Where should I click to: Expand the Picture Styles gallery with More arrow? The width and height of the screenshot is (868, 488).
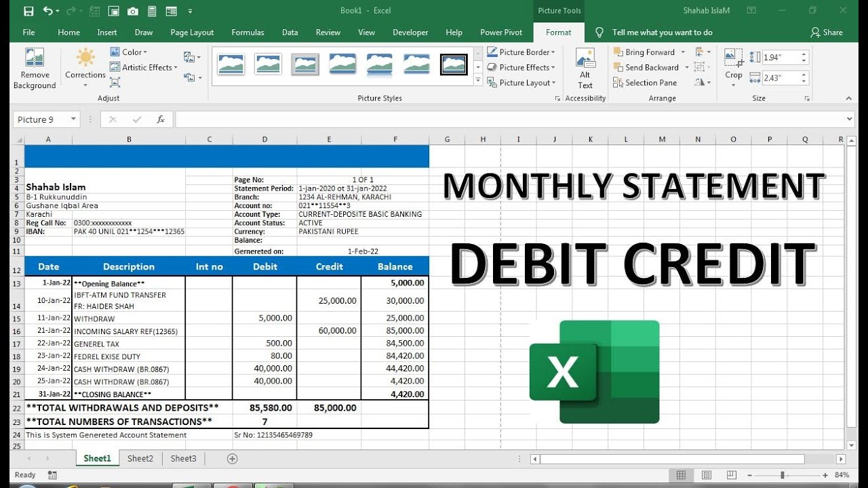(x=478, y=81)
